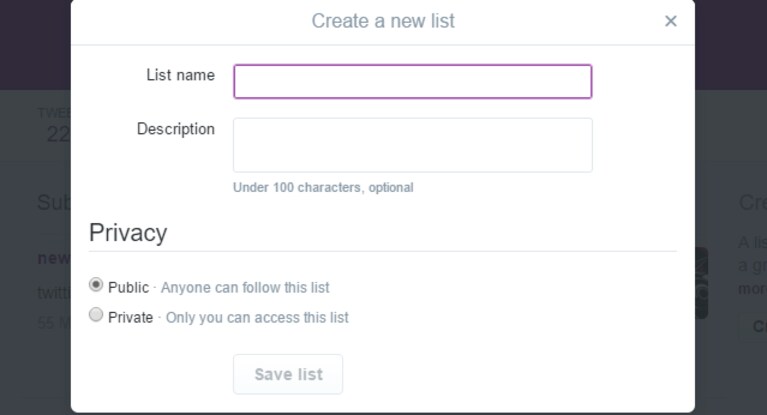Screen dimensions: 767x415
Task: Close the Create a new list dialog
Action: pos(671,21)
